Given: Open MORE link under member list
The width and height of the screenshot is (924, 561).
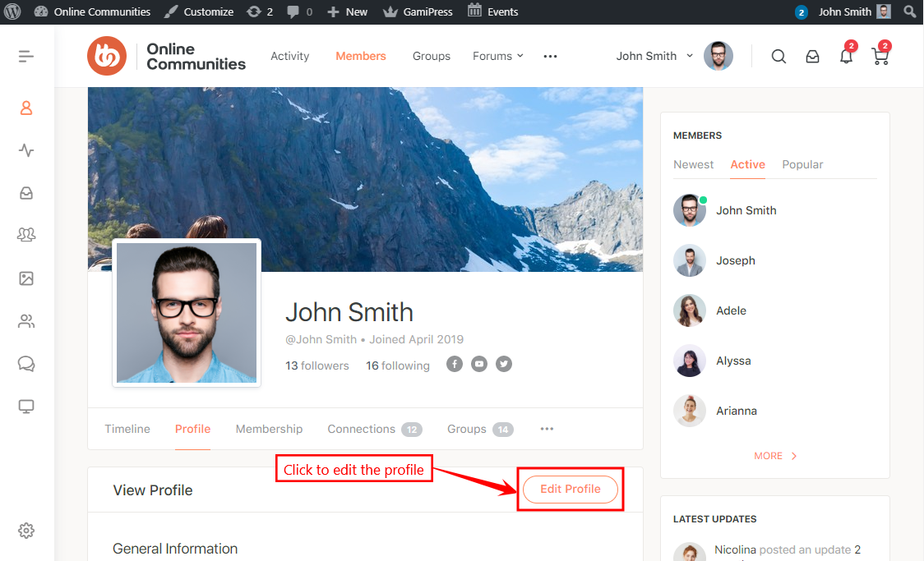Looking at the screenshot, I should coord(774,455).
